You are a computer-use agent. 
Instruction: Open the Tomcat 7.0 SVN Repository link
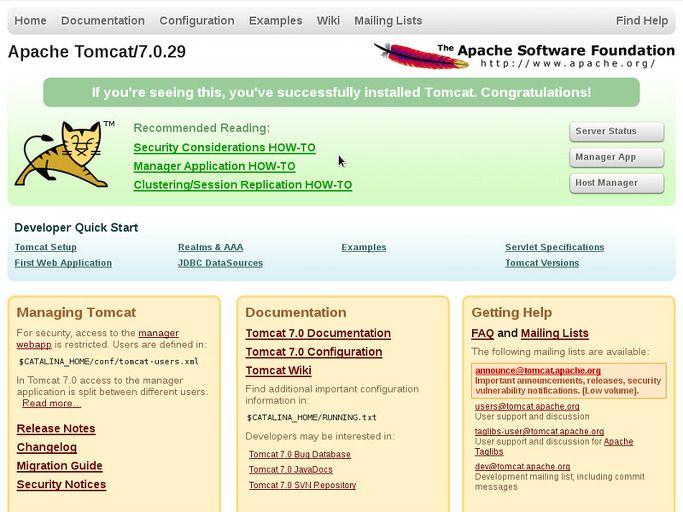[x=302, y=485]
